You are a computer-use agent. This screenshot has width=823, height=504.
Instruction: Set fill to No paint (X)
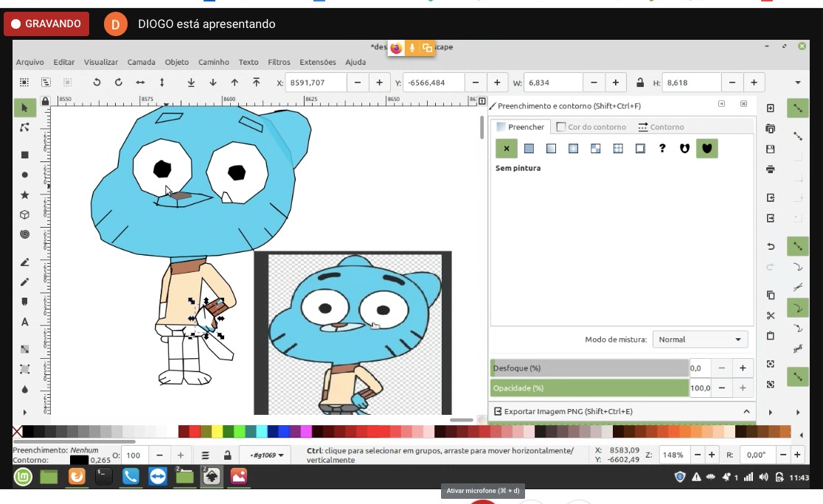pyautogui.click(x=507, y=148)
